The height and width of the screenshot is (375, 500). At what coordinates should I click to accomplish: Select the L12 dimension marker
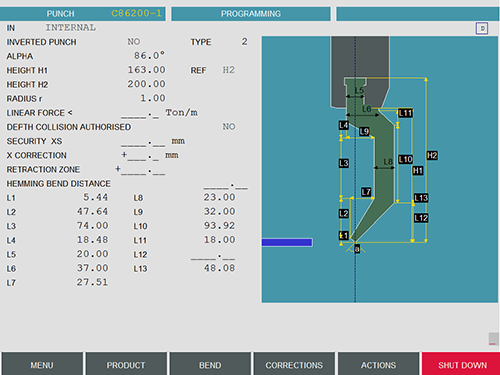click(421, 218)
